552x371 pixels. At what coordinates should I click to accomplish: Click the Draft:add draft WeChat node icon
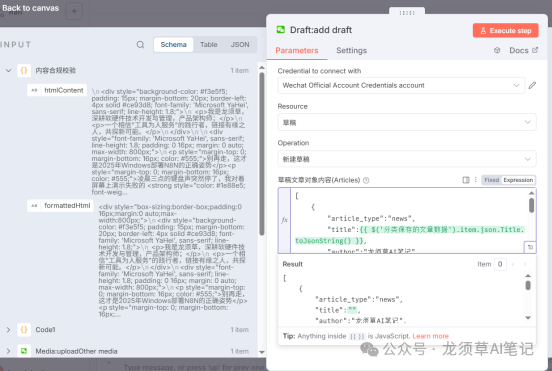tap(281, 30)
